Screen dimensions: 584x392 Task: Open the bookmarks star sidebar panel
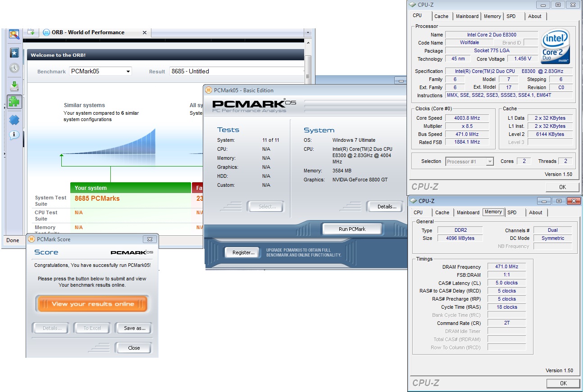(14, 53)
